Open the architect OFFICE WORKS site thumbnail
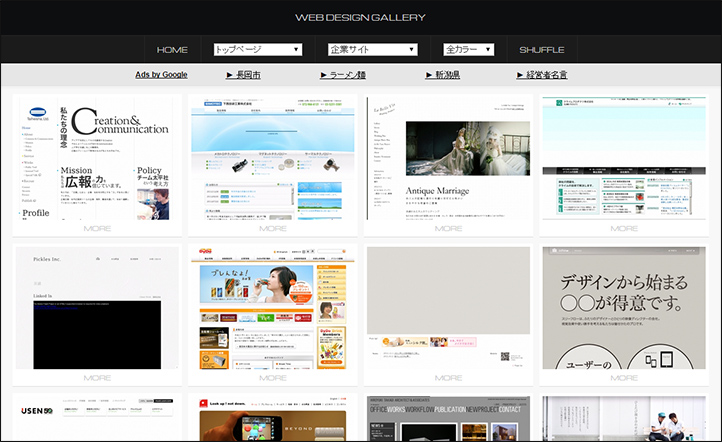 (448, 419)
